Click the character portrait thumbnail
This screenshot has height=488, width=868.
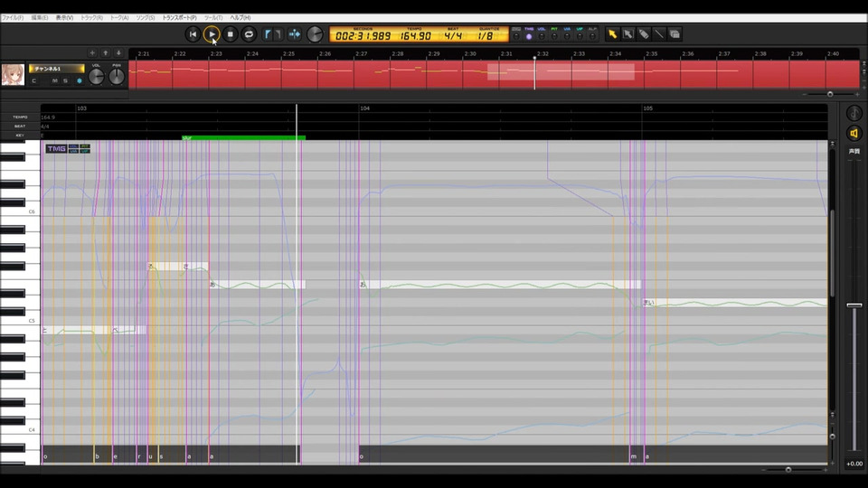click(x=13, y=74)
